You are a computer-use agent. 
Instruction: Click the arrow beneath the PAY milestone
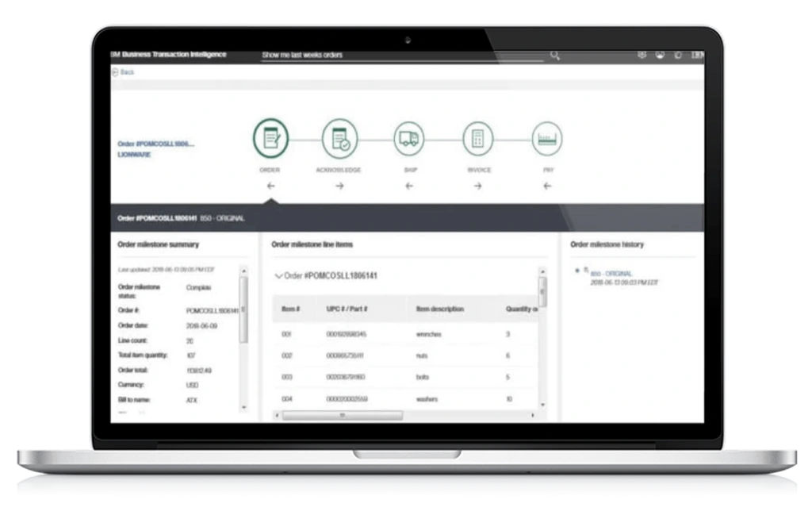(547, 186)
